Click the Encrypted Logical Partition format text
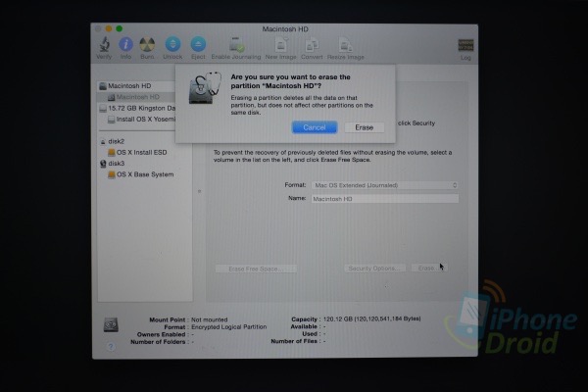Screen dimensions: 588x392 click(x=228, y=327)
